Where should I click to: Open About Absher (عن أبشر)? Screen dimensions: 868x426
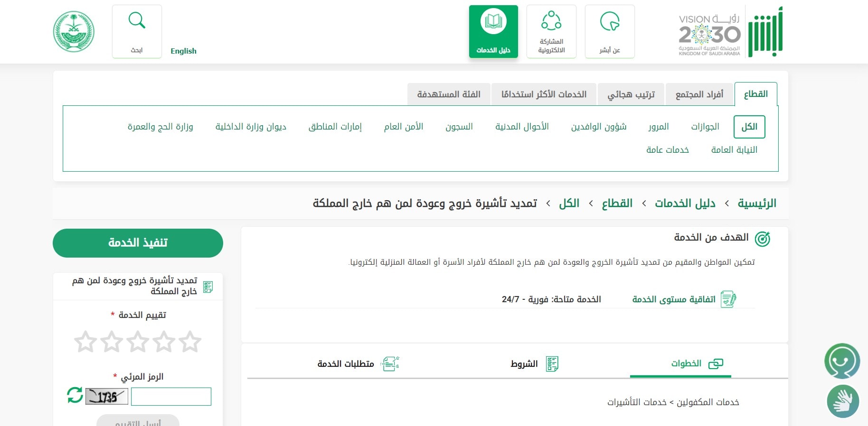click(610, 32)
